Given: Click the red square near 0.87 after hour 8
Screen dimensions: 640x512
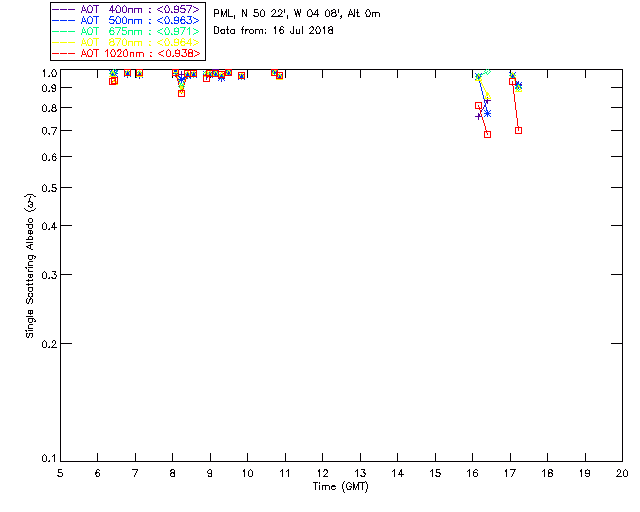Looking at the screenshot, I should coord(182,93).
